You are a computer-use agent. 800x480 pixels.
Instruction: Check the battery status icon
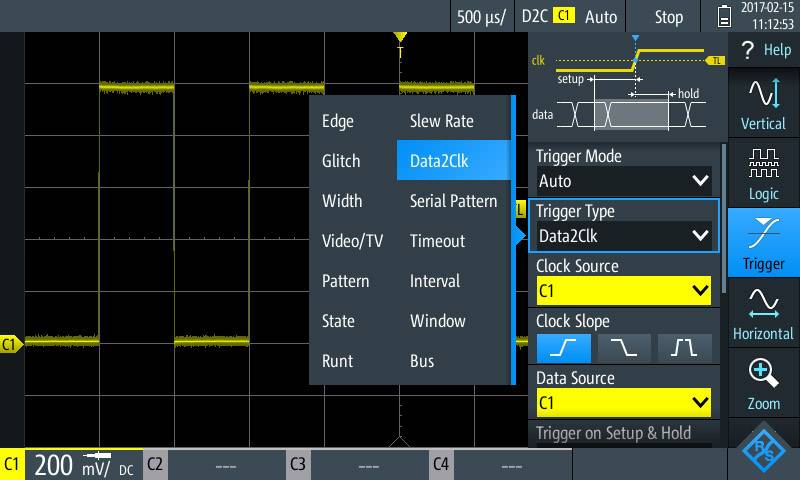725,17
